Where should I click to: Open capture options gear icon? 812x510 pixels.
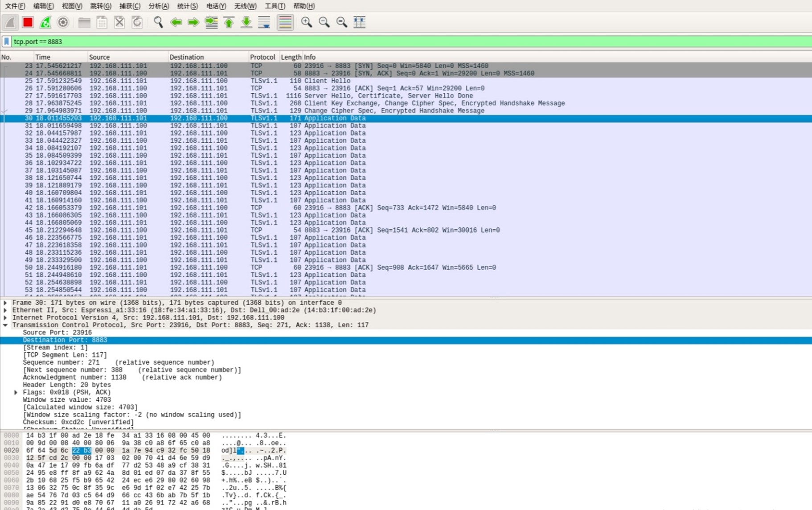point(63,22)
